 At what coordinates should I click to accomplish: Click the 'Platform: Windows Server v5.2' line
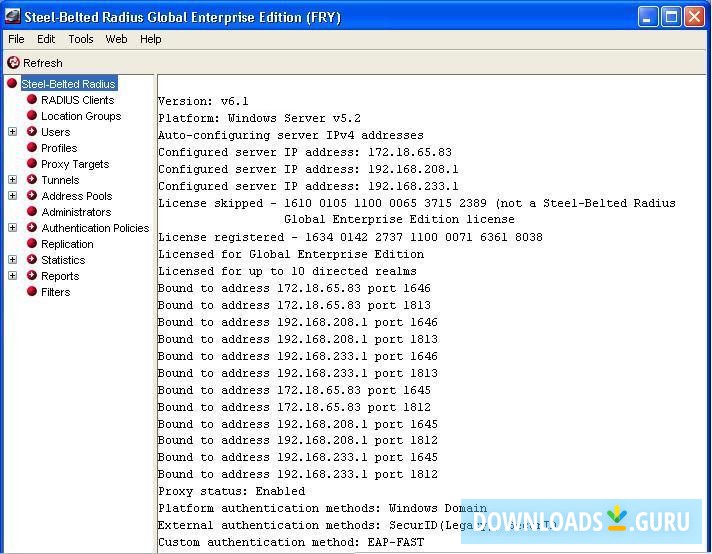pyautogui.click(x=259, y=118)
